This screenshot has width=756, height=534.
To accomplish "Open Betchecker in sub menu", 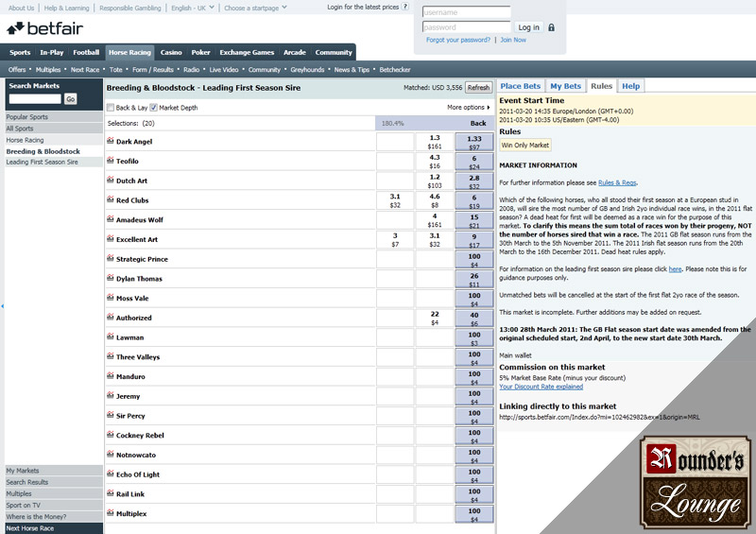I will point(395,69).
